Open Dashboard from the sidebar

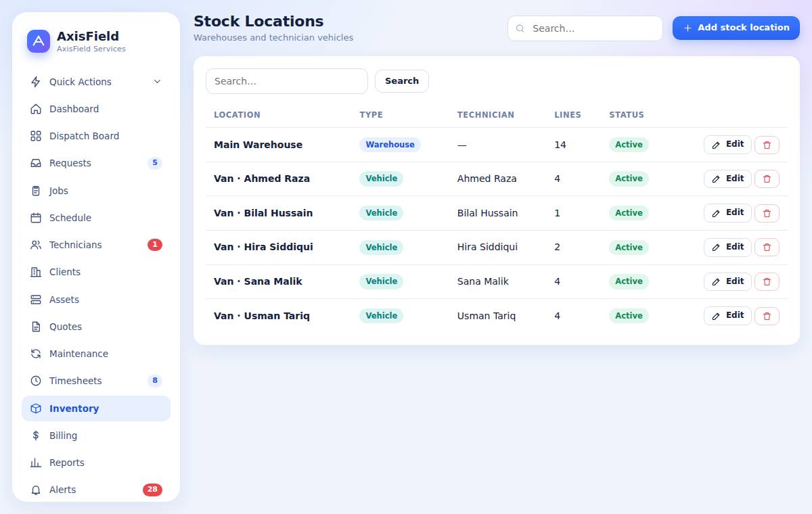(x=96, y=109)
